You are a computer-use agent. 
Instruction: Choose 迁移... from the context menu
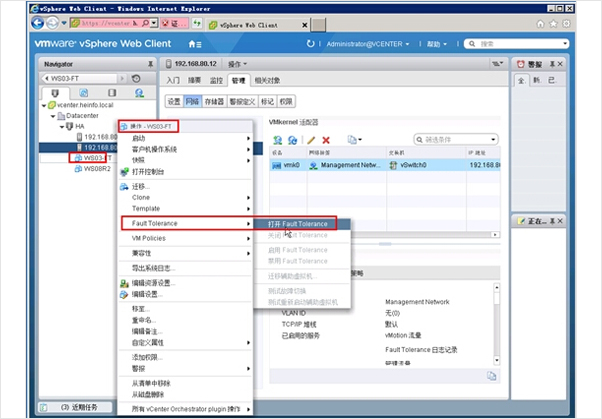pyautogui.click(x=186, y=187)
